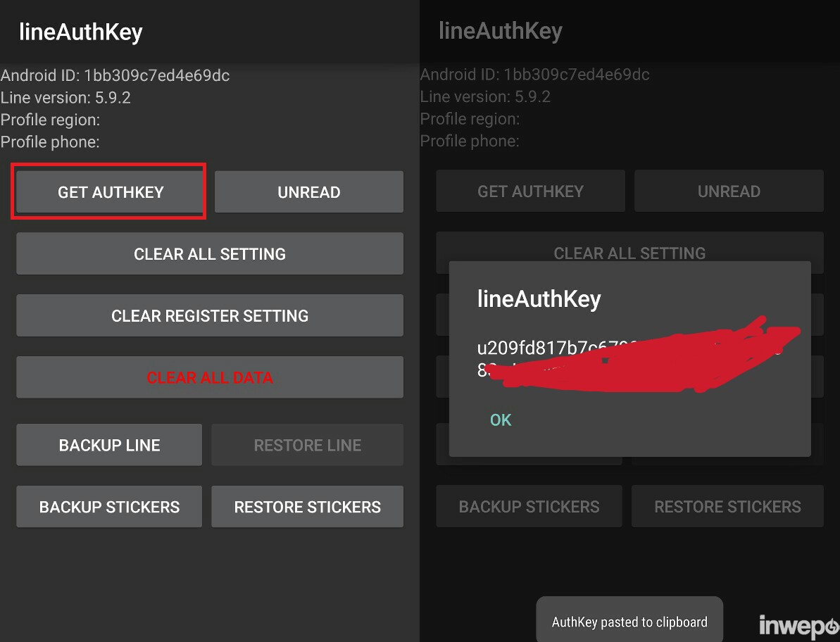Tap dimmed GET AUTHKEY in right screen
Screen dimensions: 840x642
(530, 191)
